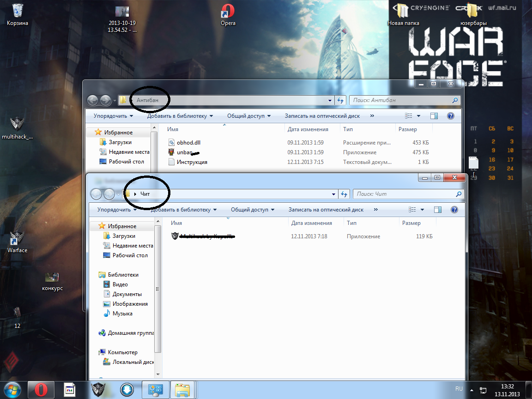Open the 2013-10-19 video file on the desktop
Viewport: 532px width, 399px height.
(x=122, y=19)
